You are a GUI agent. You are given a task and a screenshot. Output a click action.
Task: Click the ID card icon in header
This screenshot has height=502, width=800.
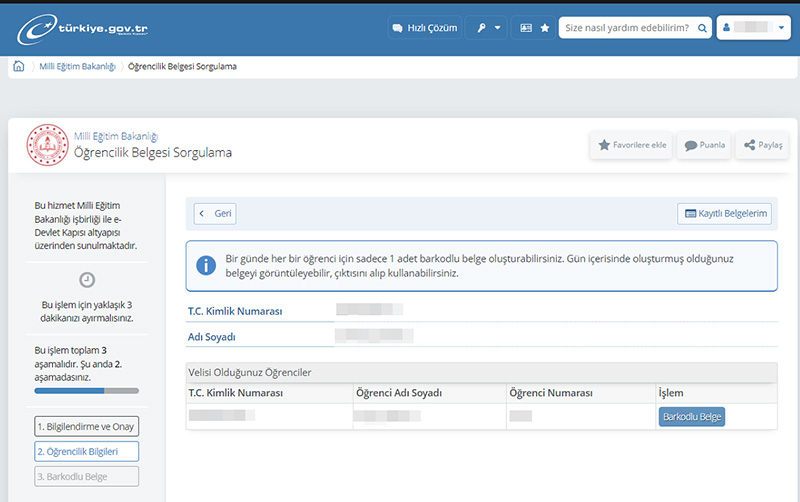click(x=526, y=28)
